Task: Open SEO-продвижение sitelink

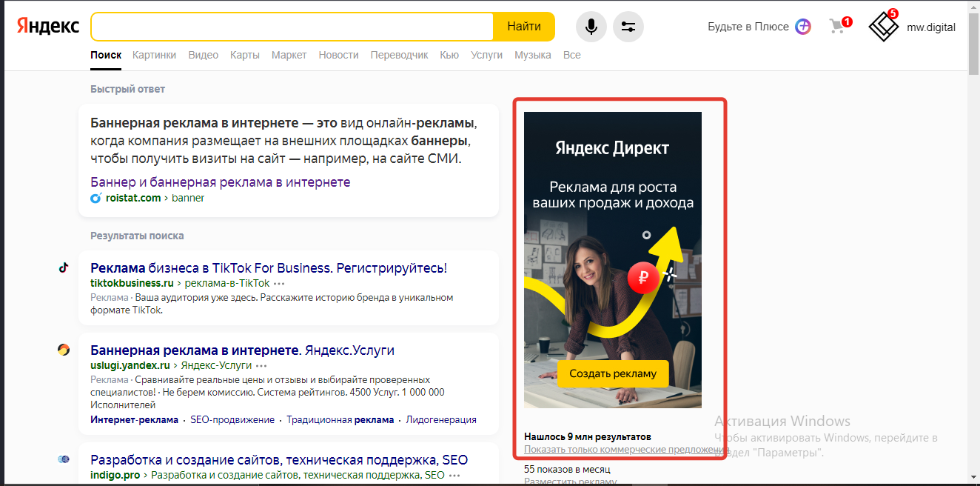Action: pos(232,419)
